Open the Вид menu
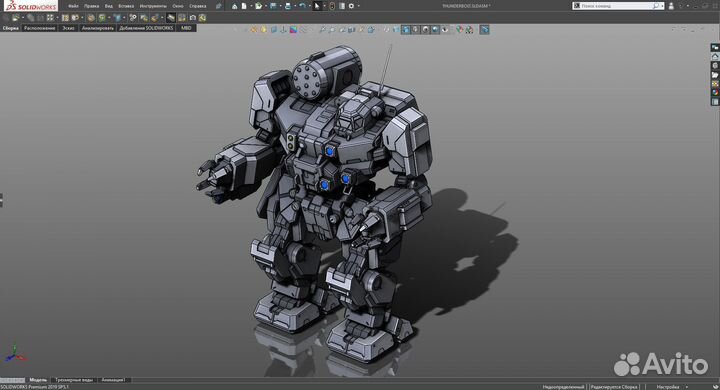The width and height of the screenshot is (720, 390). (x=108, y=6)
